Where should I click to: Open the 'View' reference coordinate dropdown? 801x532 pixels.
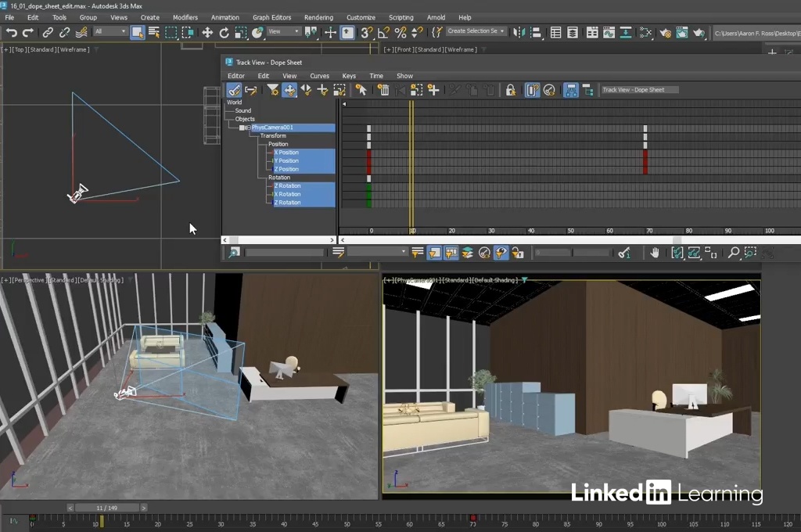click(285, 32)
